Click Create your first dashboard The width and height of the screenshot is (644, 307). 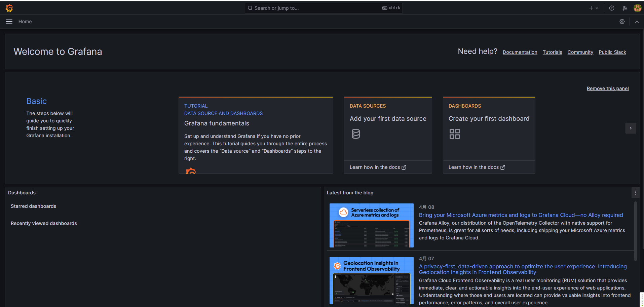[x=489, y=119]
